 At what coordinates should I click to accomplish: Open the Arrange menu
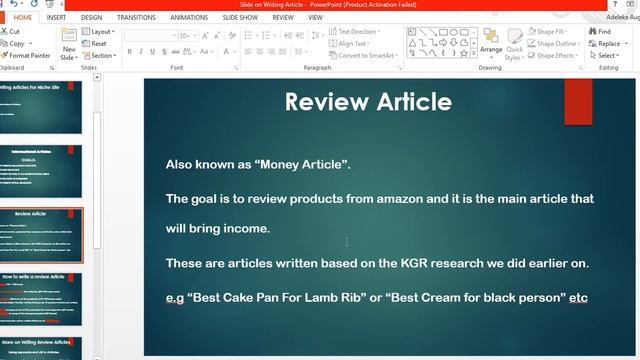click(x=491, y=44)
